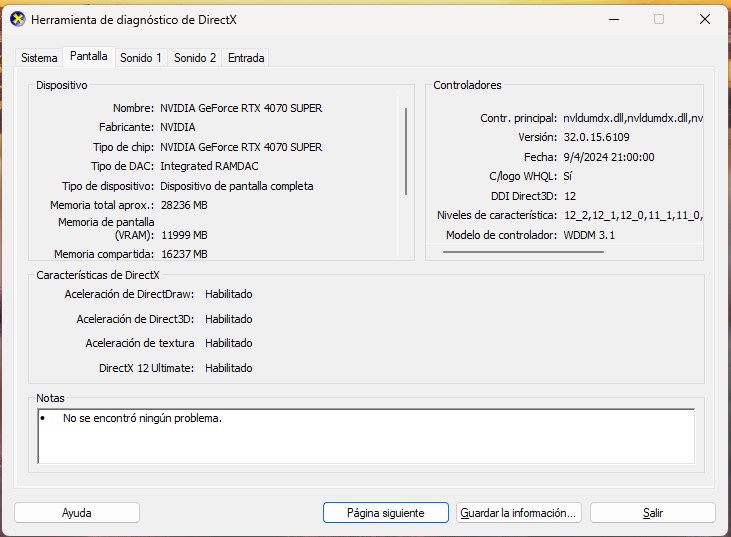Click the Direct3D acceleration Habilitado status

pyautogui.click(x=228, y=319)
